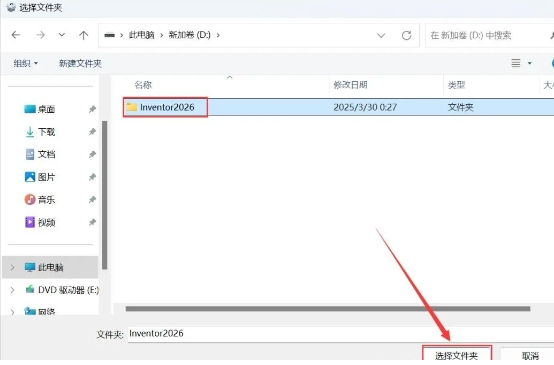Click the view layout icon
554x365 pixels.
516,63
